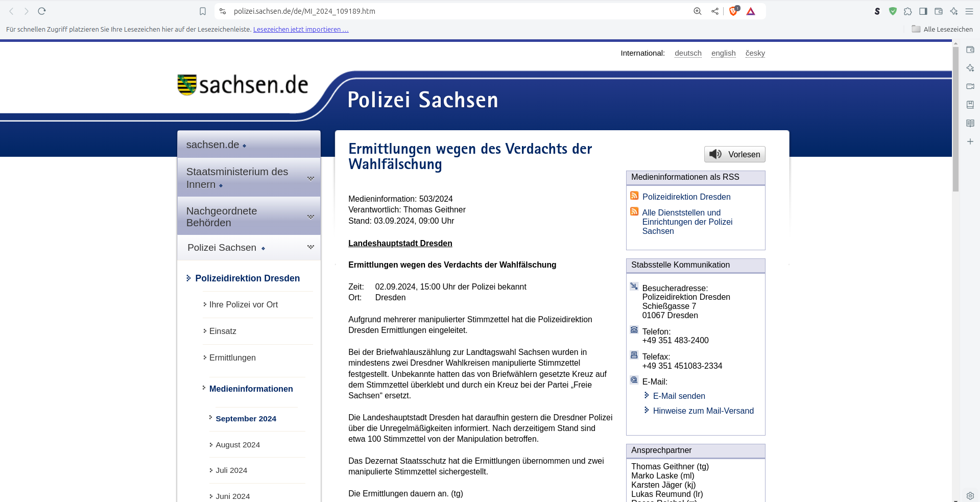Click the Telefon icon
The height and width of the screenshot is (502, 980).
click(634, 330)
